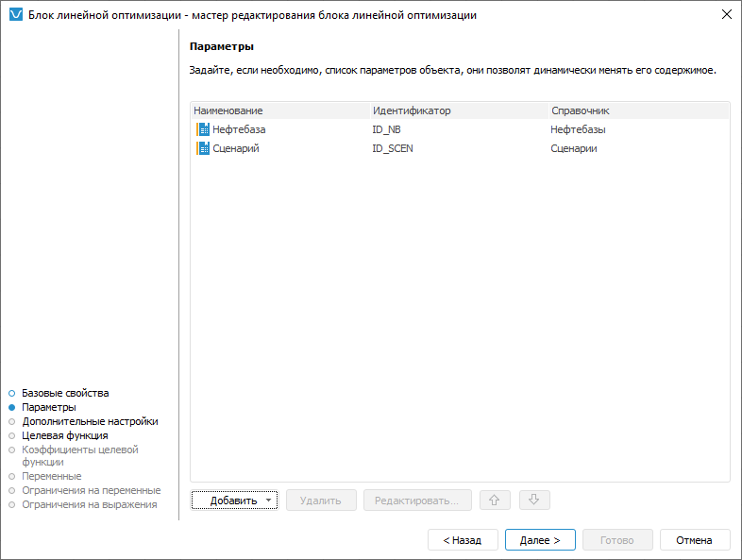Move parameter down with arrow button

click(x=534, y=500)
